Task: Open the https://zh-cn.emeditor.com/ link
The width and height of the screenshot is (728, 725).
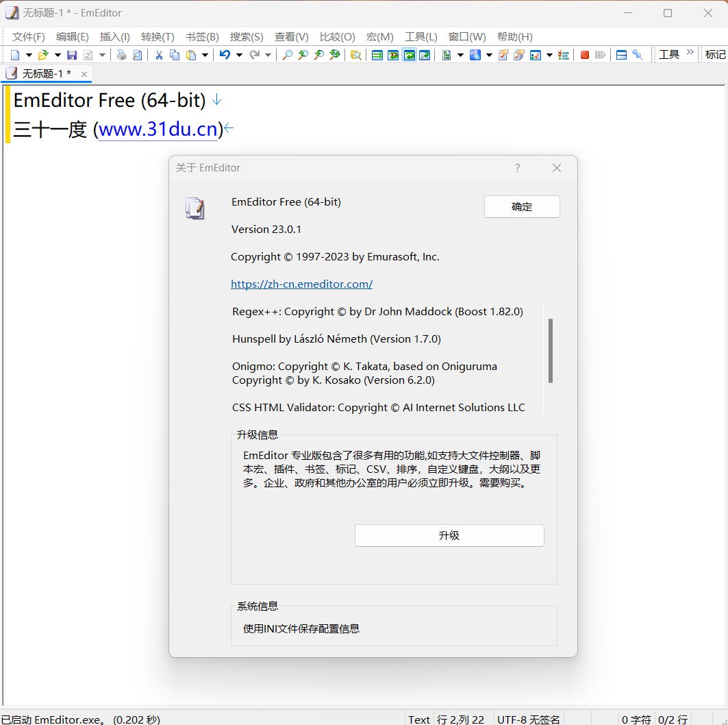Action: click(302, 284)
